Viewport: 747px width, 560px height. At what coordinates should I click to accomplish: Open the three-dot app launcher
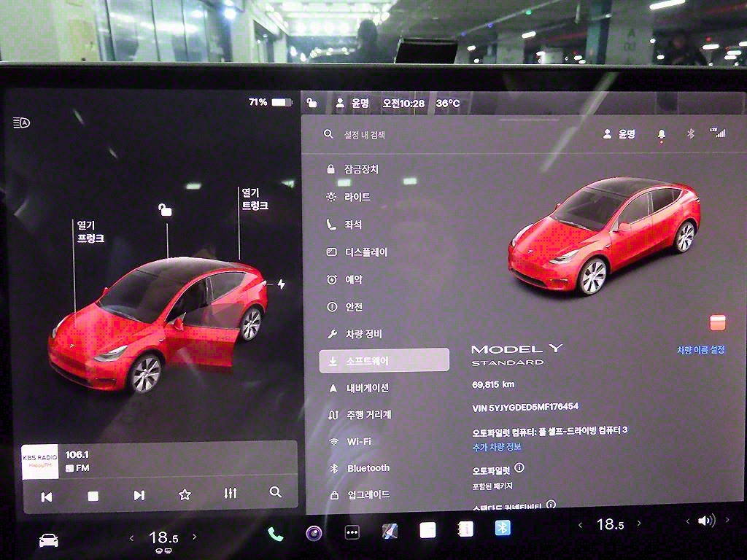[352, 533]
